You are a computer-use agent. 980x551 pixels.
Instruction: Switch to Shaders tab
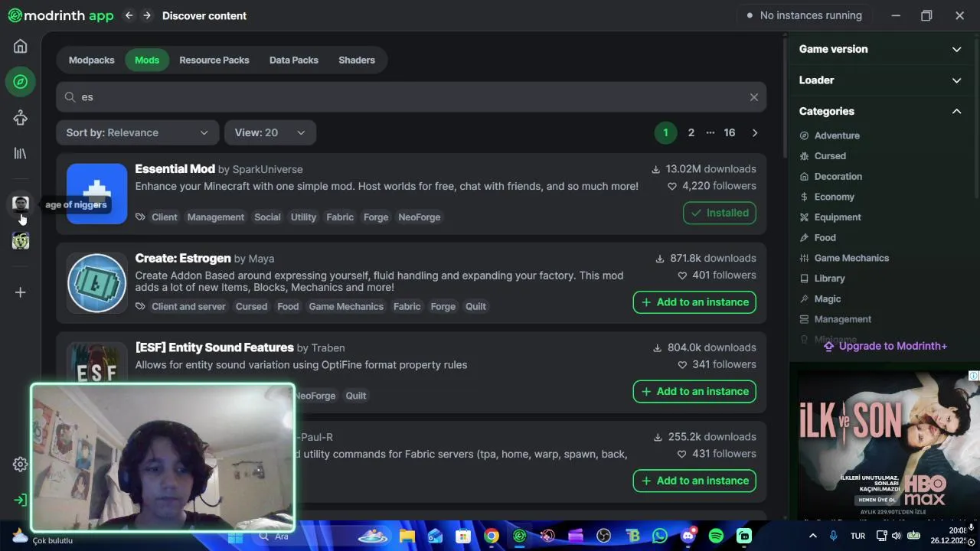(x=357, y=60)
